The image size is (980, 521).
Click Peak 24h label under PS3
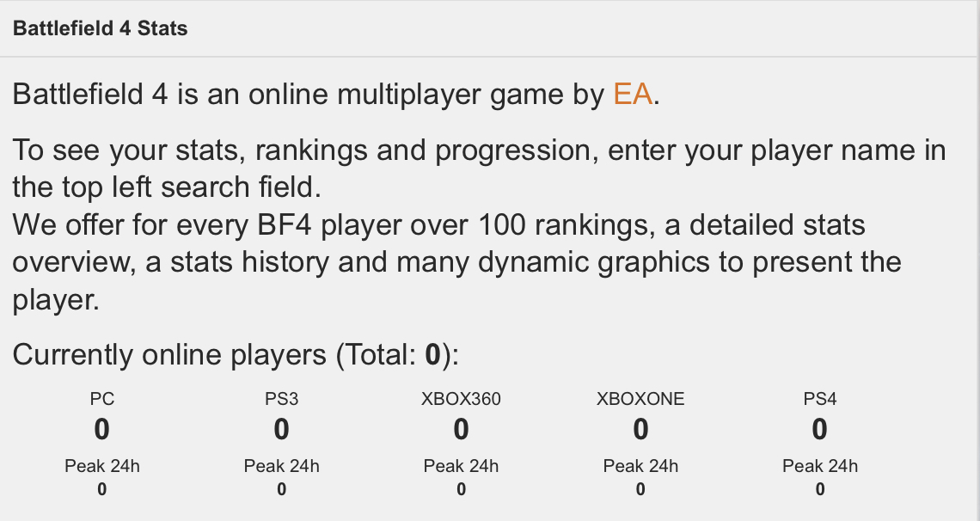point(282,467)
